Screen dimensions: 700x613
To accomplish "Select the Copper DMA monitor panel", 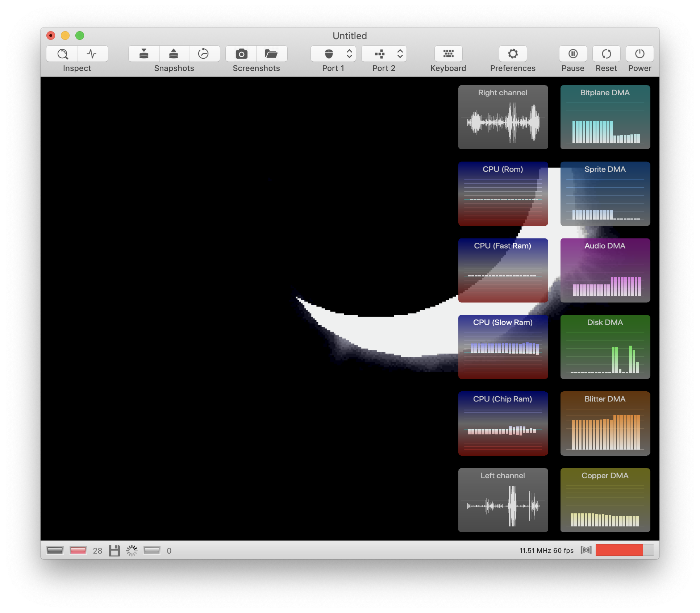I will point(605,500).
